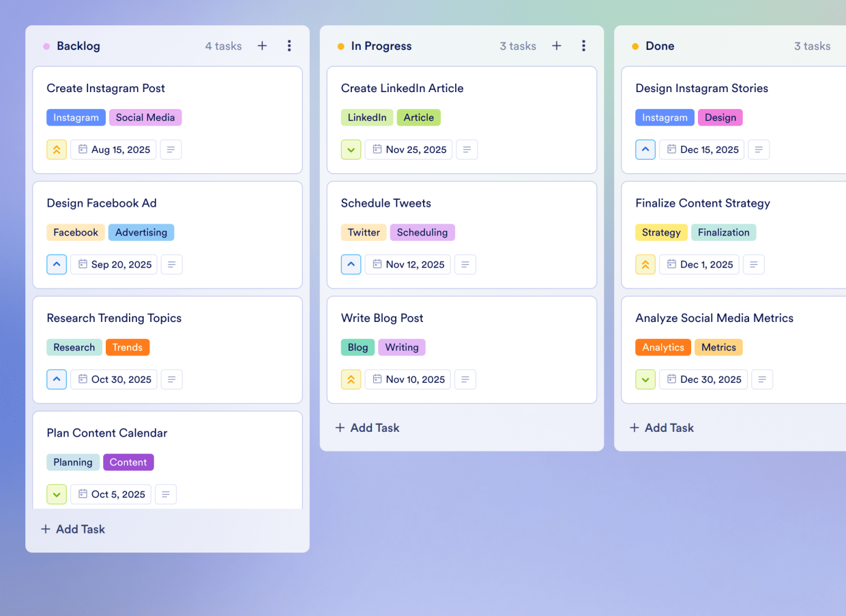
Task: Open the Dec 1 date picker on Finalize Content Strategy
Action: click(x=699, y=264)
